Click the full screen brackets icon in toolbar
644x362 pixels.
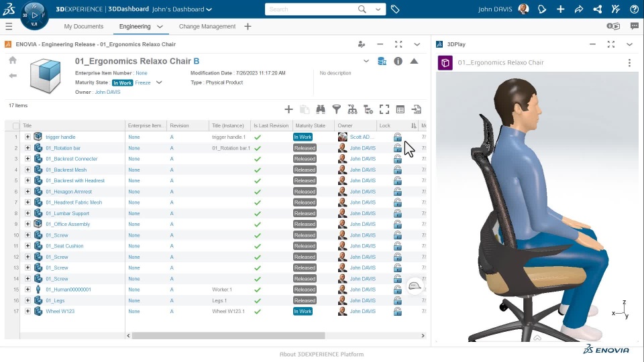click(x=384, y=109)
